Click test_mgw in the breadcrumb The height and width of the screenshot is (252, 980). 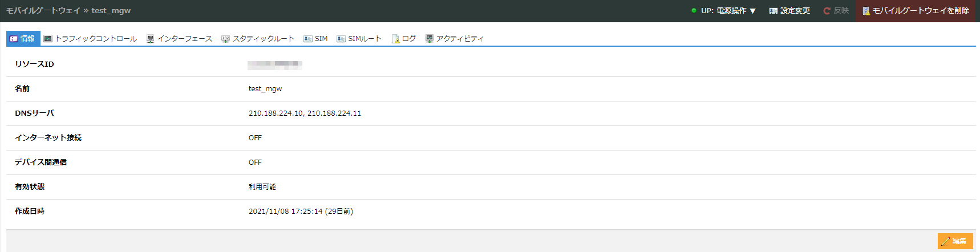tap(111, 11)
